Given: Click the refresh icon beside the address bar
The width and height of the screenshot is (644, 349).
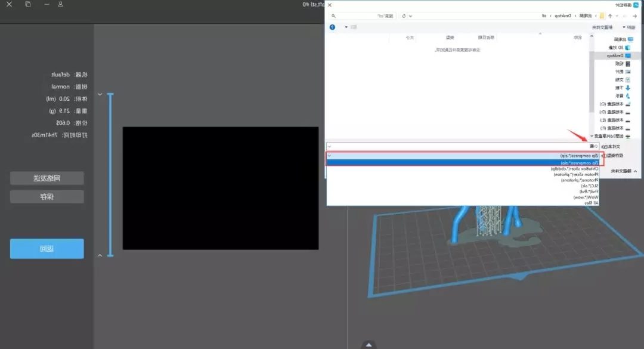Looking at the screenshot, I should [x=404, y=16].
